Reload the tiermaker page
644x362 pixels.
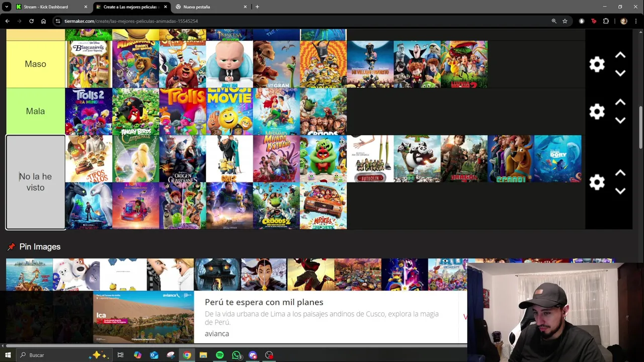31,21
